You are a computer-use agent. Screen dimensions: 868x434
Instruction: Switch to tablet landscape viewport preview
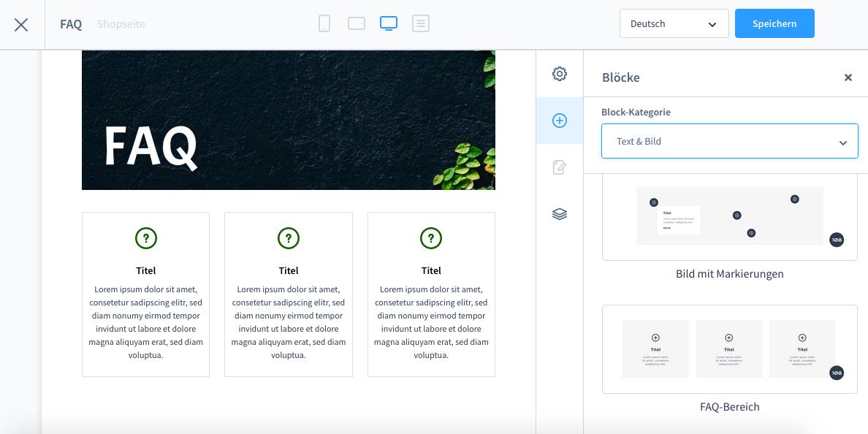(357, 23)
